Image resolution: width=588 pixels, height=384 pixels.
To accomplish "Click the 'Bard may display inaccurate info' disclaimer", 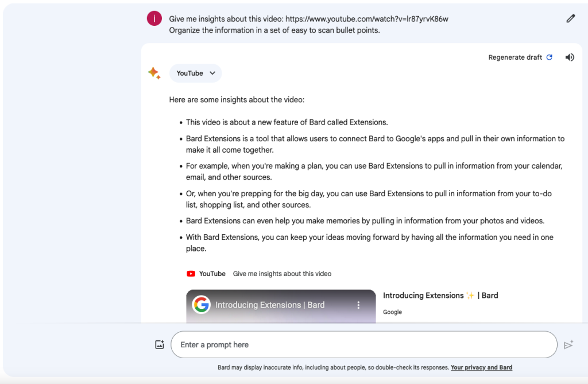I will (334, 367).
